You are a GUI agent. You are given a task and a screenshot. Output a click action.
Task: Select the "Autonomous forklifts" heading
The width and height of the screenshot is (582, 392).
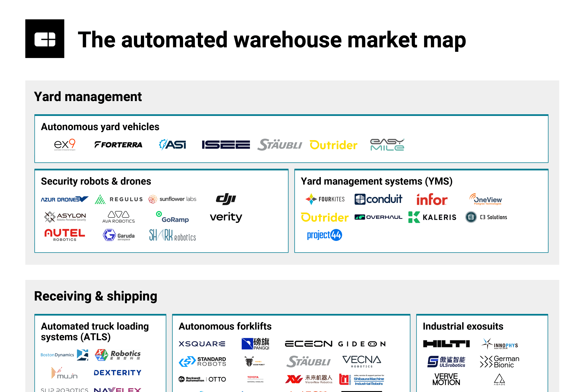225,326
